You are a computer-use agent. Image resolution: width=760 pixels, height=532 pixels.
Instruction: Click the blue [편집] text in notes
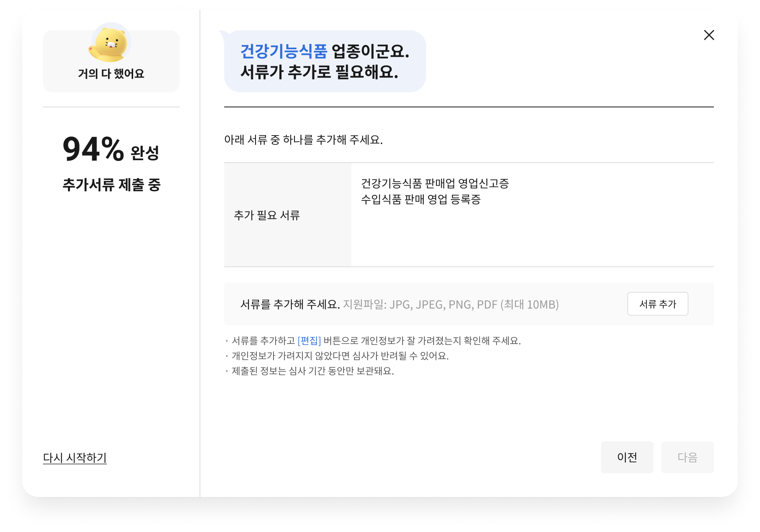[x=309, y=341]
